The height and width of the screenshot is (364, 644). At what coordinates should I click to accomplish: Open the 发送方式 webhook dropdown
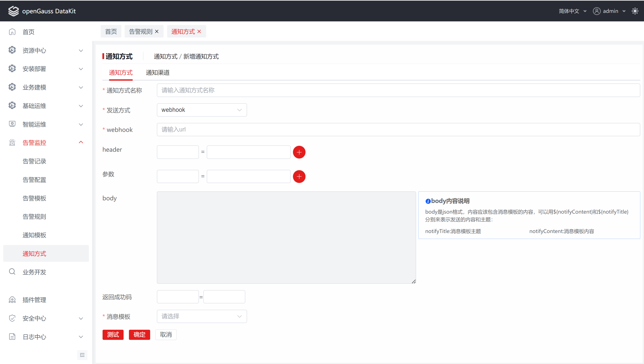click(x=202, y=110)
